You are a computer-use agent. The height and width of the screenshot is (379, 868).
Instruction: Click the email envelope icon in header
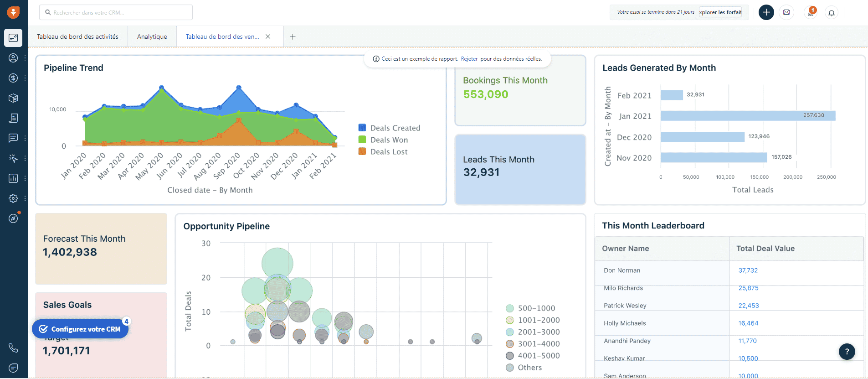point(786,12)
